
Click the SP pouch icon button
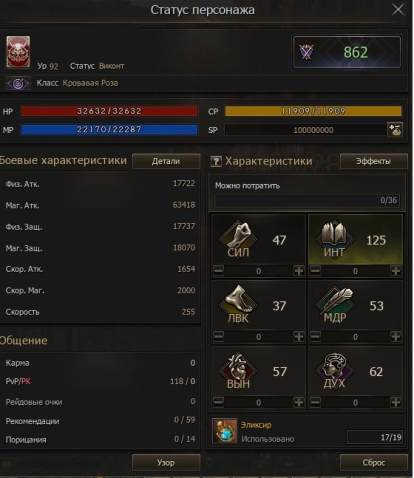(x=395, y=130)
